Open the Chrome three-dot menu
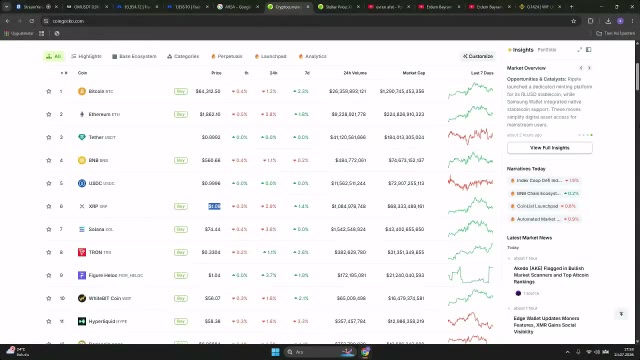The height and width of the screenshot is (360, 640). (632, 21)
